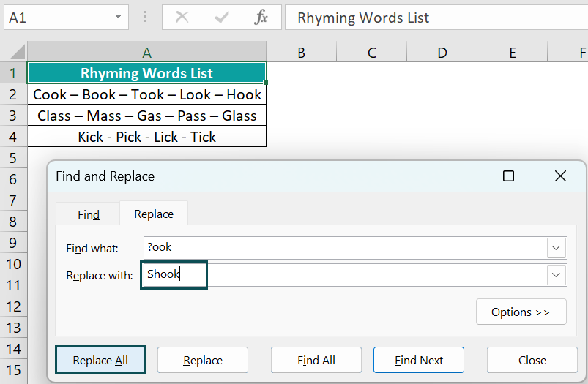Click the Name Box showing A1
The height and width of the screenshot is (384, 588).
pos(66,18)
